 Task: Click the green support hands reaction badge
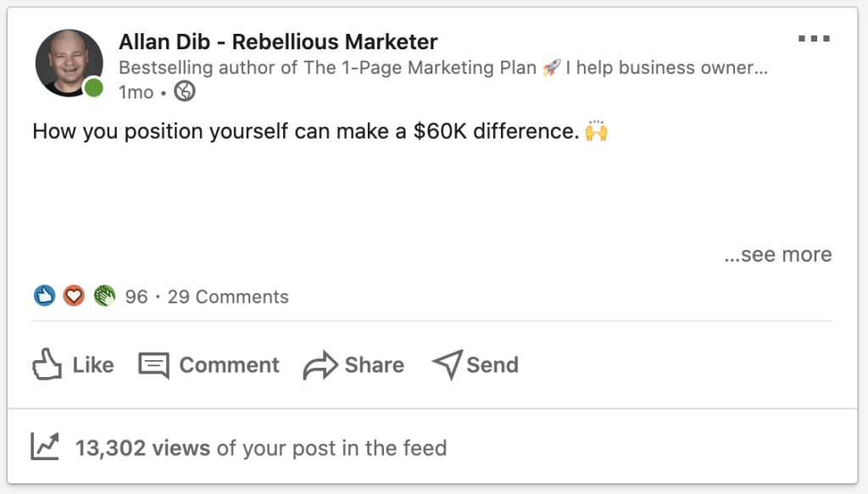click(103, 296)
